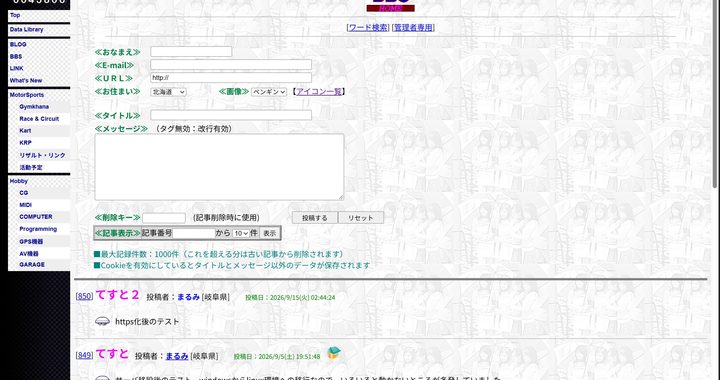
Task: Click the URL field containing http://
Action: coord(231,78)
